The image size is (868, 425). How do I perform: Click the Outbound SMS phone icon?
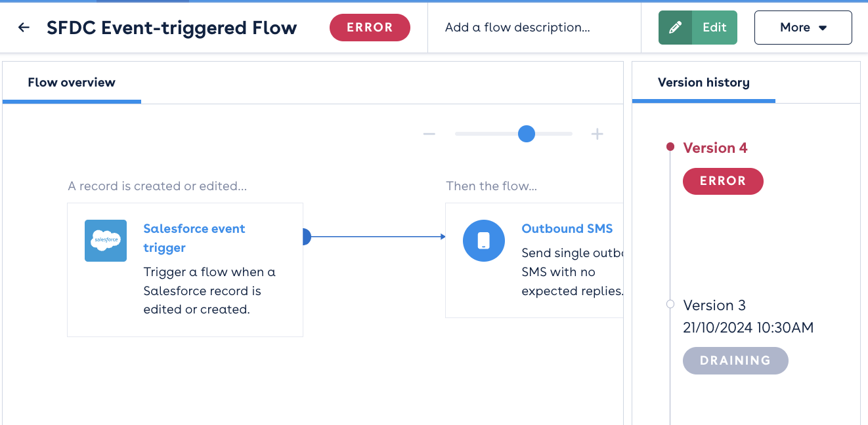(484, 241)
